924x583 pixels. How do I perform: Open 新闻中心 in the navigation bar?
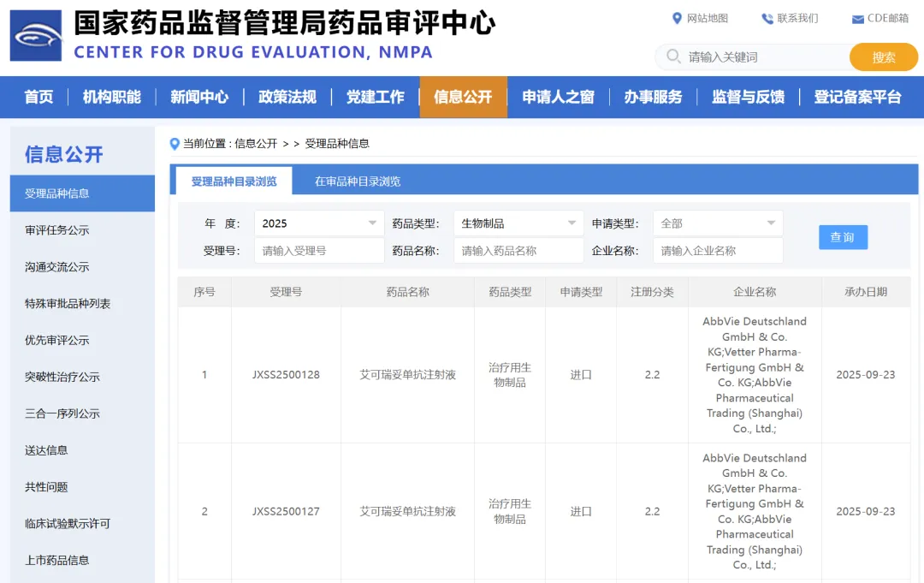tap(199, 97)
